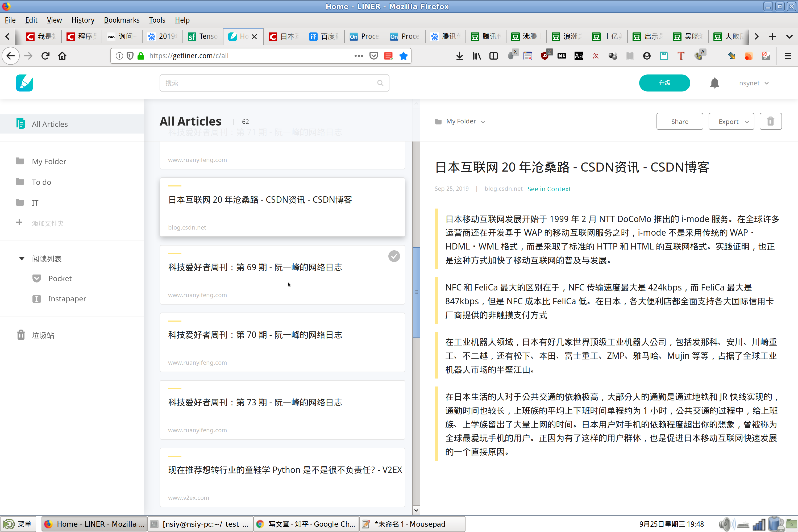798x532 pixels.
Task: Click the search magnifier icon
Action: pos(381,82)
